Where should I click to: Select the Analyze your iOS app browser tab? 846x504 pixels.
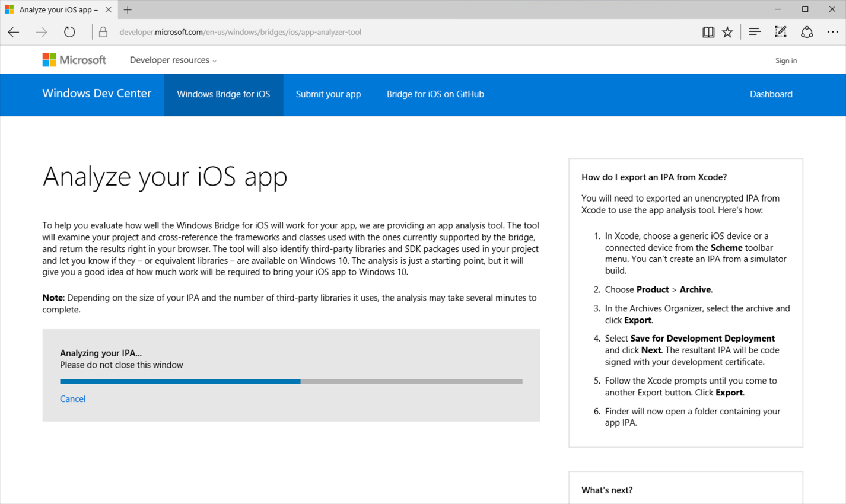58,9
